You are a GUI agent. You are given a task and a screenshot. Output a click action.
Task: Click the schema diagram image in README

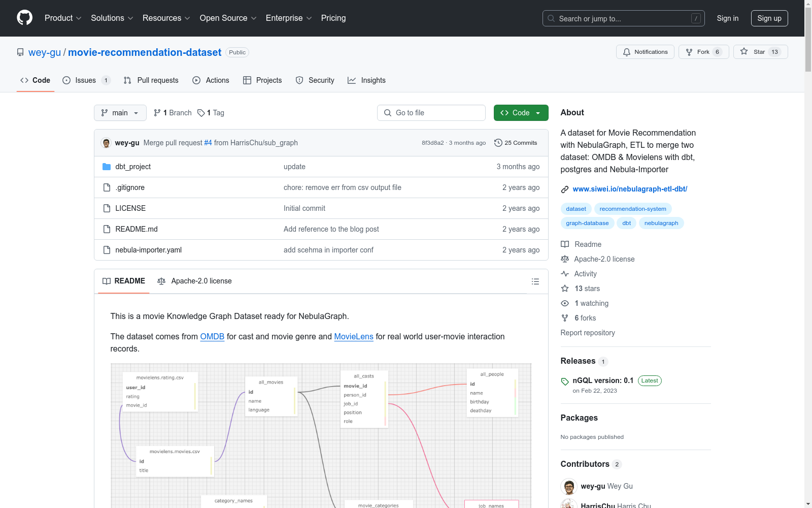tap(321, 436)
